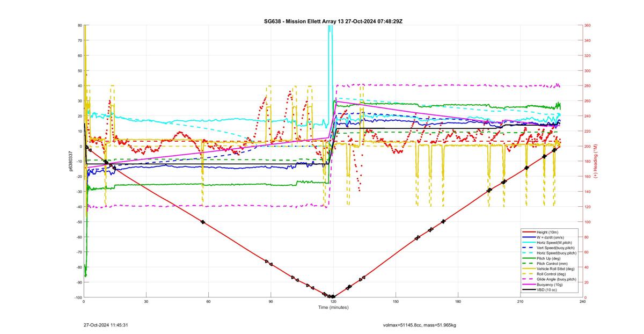644x334 pixels.
Task: Click x-axis tick label 210
Action: point(520,302)
